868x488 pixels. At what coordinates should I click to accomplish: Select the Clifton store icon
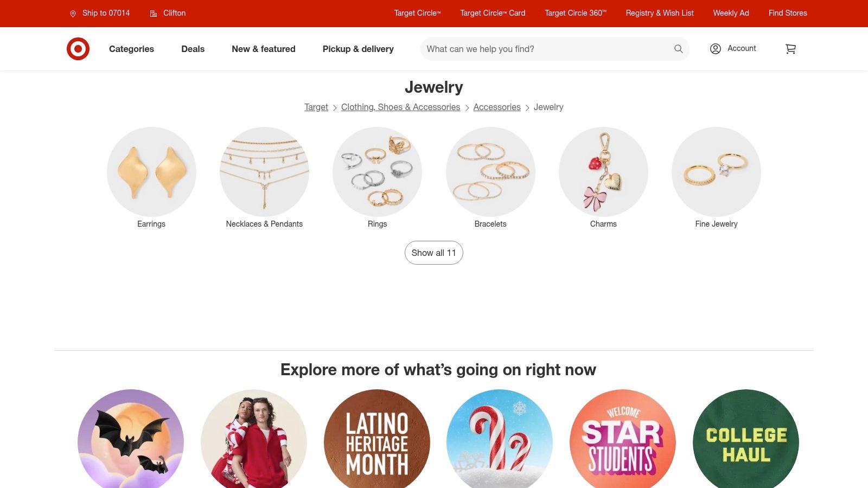[154, 14]
